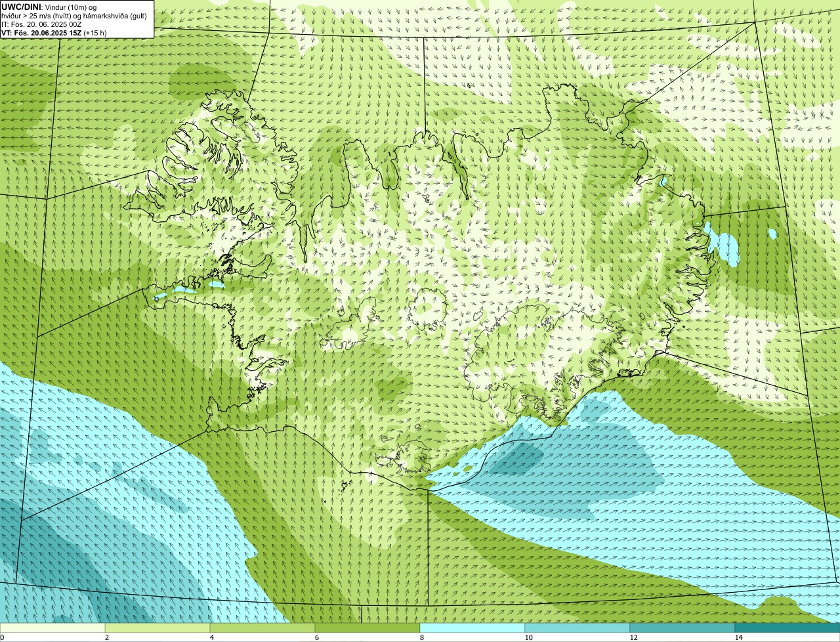Viewport: 840px width, 642px height.
Task: Click the "14" label on the color scale
Action: [x=738, y=637]
